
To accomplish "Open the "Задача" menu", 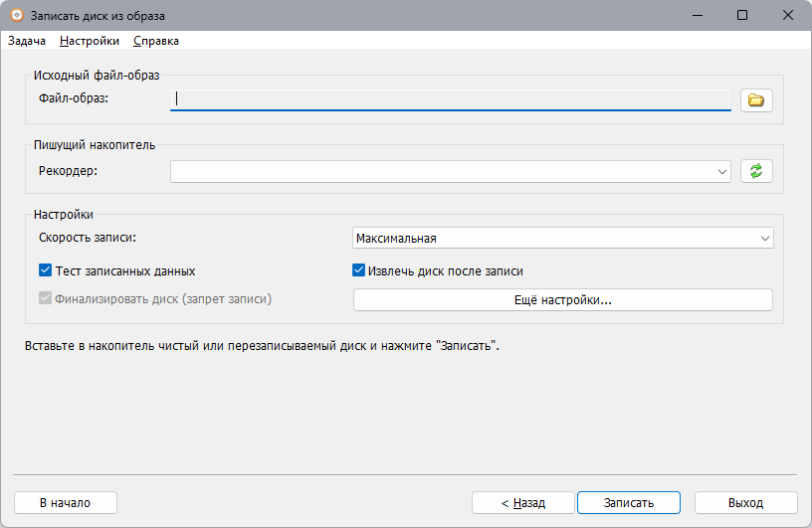I will pyautogui.click(x=27, y=41).
